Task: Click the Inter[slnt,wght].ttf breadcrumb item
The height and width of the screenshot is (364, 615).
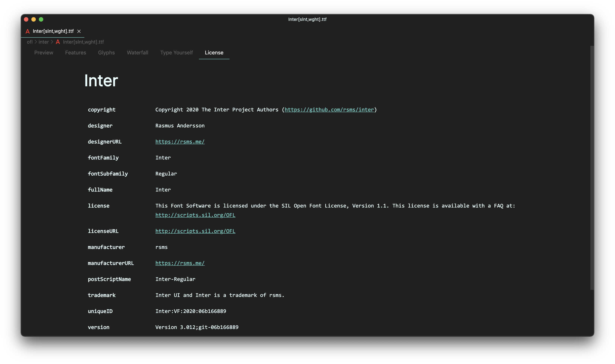Action: click(x=83, y=42)
